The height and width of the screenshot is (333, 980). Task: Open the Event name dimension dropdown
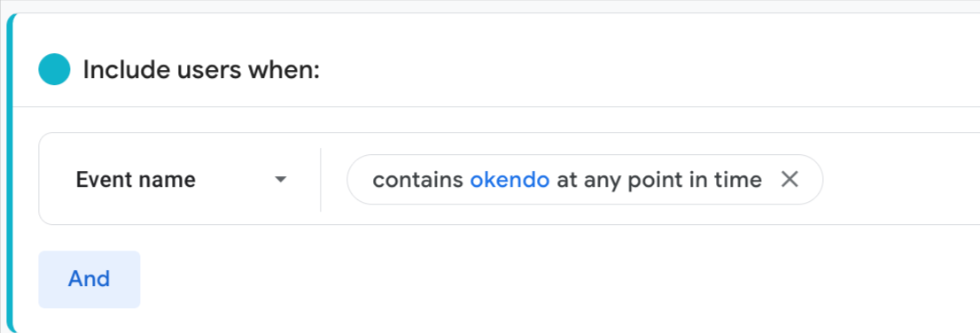click(x=181, y=180)
